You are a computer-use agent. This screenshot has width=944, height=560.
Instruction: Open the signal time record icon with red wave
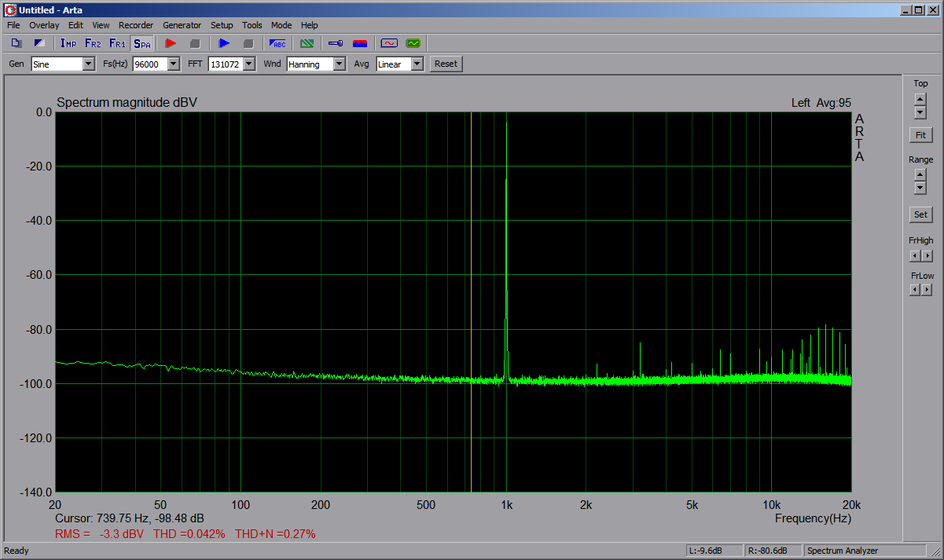(388, 43)
